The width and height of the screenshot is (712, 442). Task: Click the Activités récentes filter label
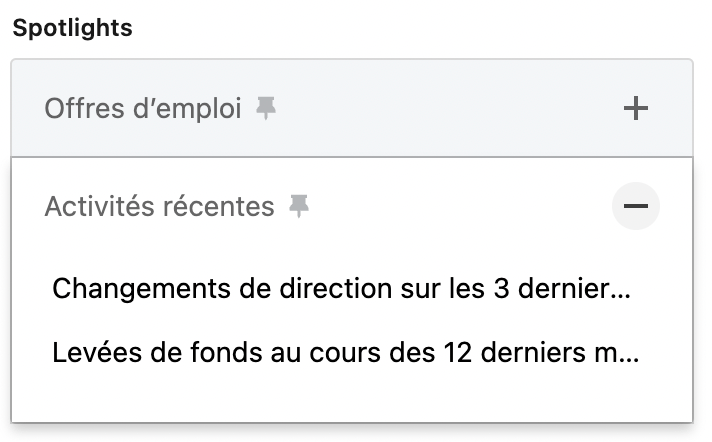tap(159, 206)
